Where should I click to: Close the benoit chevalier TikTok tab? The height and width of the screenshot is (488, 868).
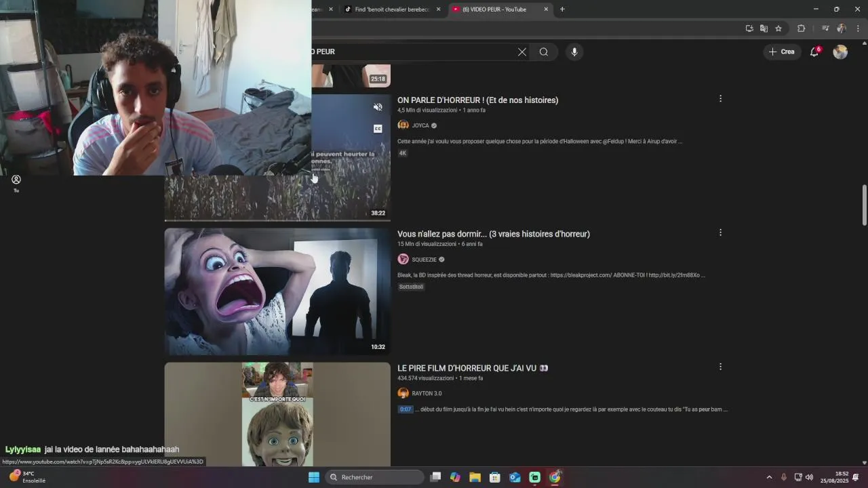tap(438, 9)
